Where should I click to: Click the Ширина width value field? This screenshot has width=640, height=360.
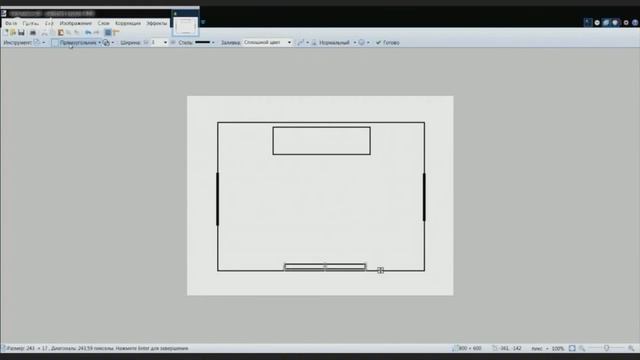[156, 42]
